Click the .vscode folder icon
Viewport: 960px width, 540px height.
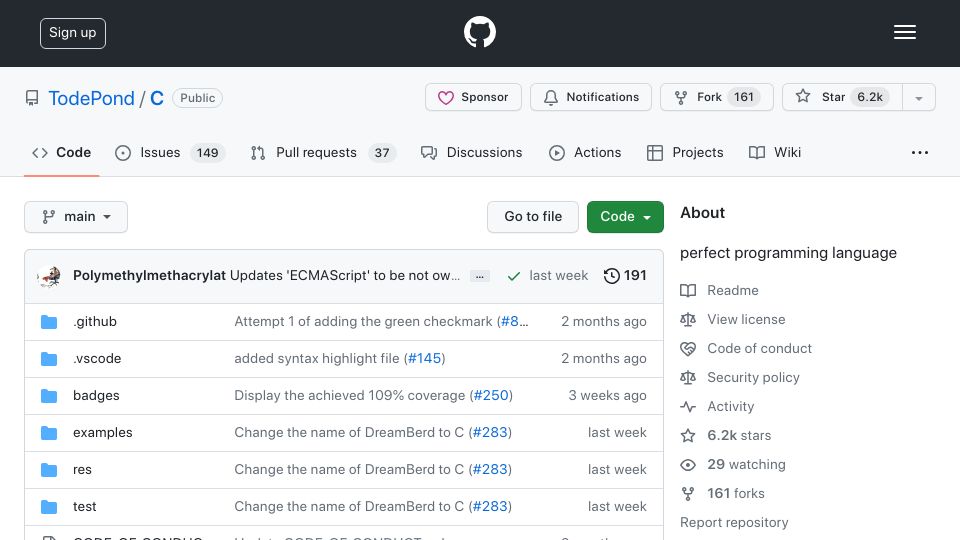[x=49, y=359]
